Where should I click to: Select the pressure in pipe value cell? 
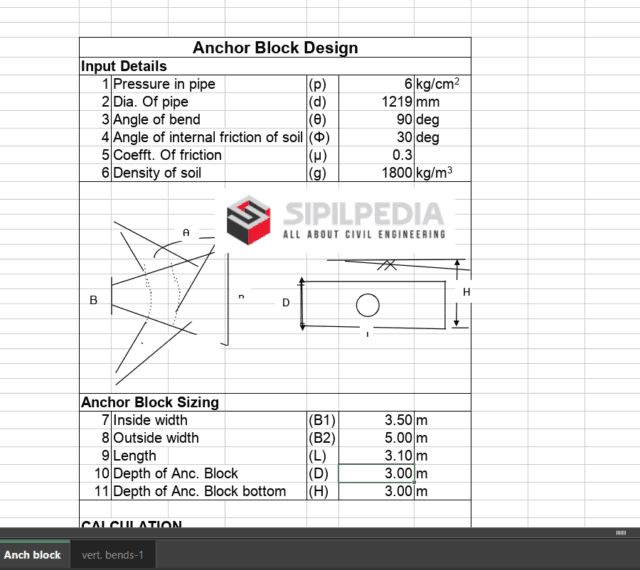pyautogui.click(x=376, y=84)
